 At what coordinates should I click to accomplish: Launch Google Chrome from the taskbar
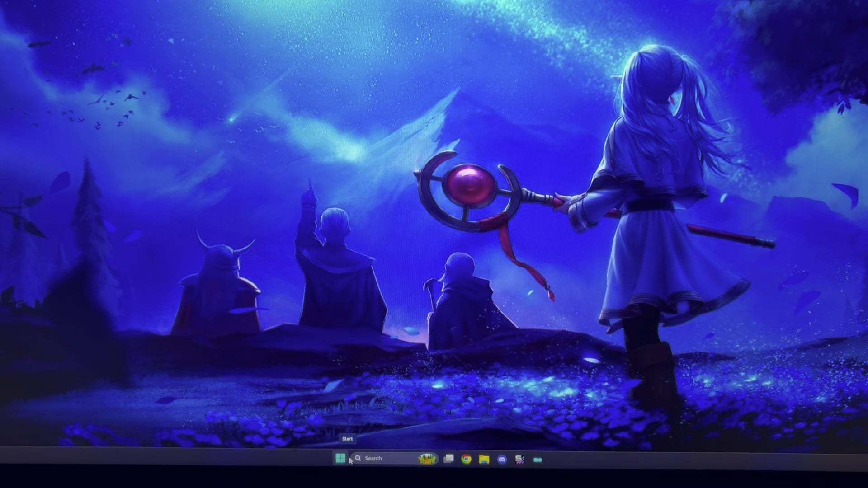466,459
